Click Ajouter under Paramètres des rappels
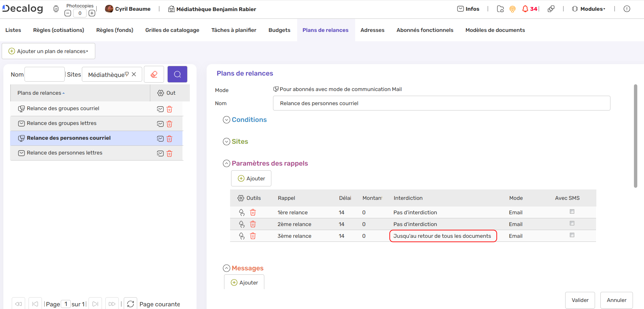This screenshot has height=309, width=644. coord(251,178)
